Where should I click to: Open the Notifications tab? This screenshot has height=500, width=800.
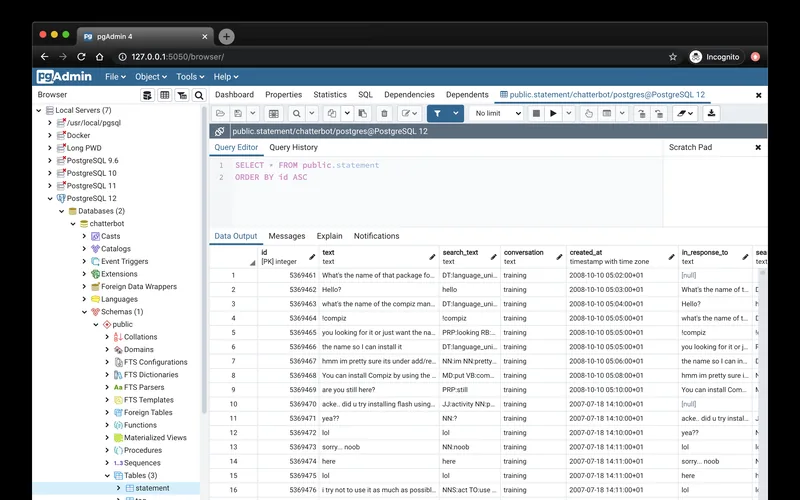(x=377, y=236)
